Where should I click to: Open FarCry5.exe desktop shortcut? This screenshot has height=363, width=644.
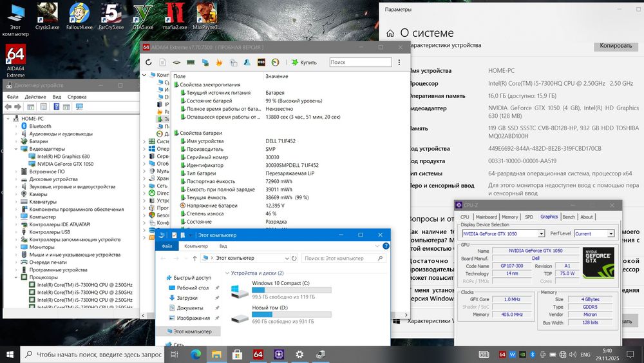[x=111, y=17]
